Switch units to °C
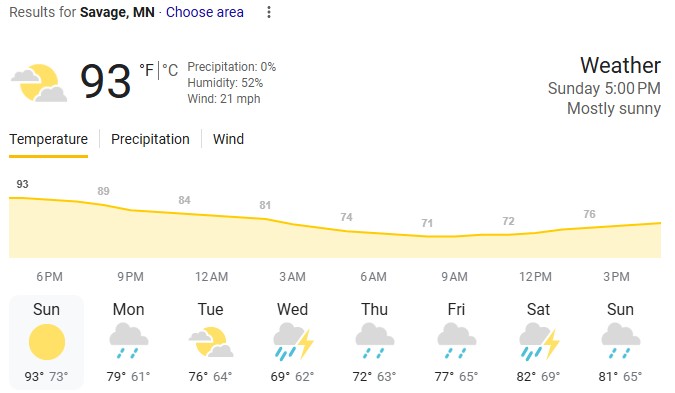This screenshot has height=393, width=675. tap(170, 70)
